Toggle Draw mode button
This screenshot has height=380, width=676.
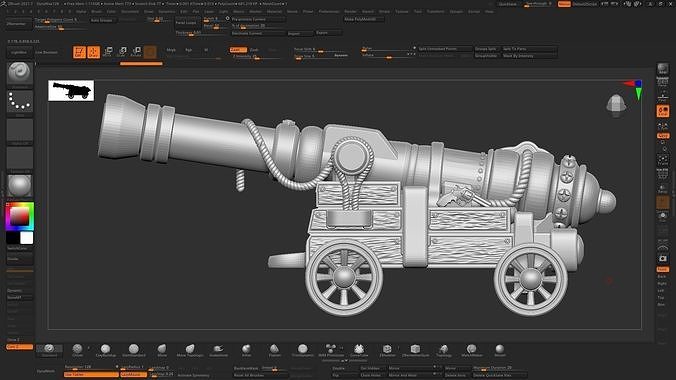[94, 52]
